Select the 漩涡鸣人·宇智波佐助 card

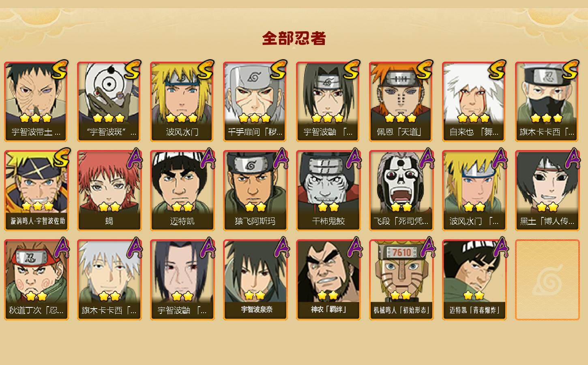coord(36,191)
